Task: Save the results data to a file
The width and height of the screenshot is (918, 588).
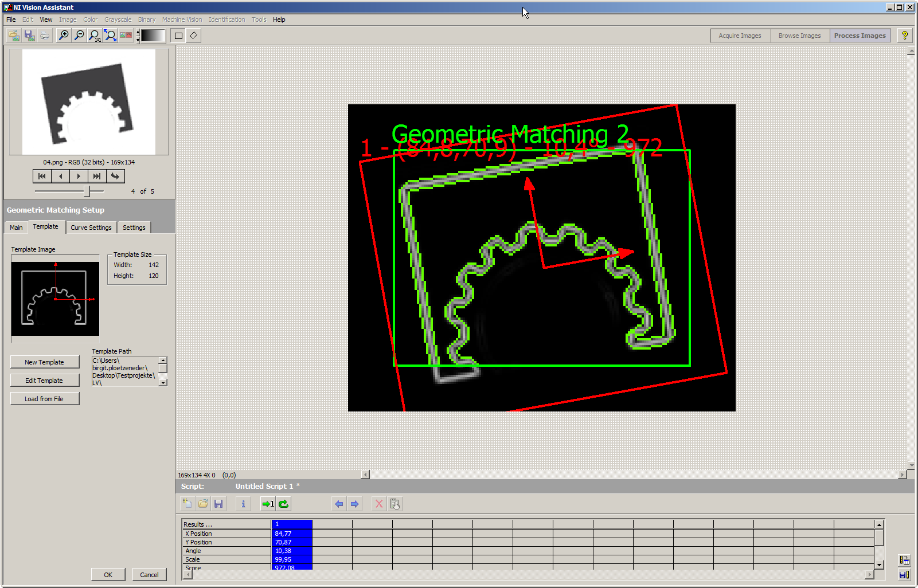Action: tap(904, 575)
